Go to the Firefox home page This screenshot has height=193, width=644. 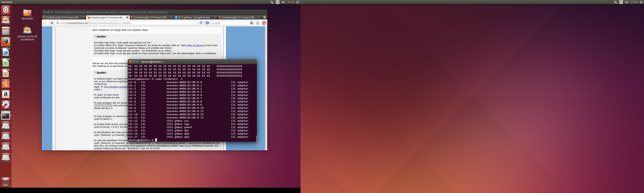(x=264, y=23)
